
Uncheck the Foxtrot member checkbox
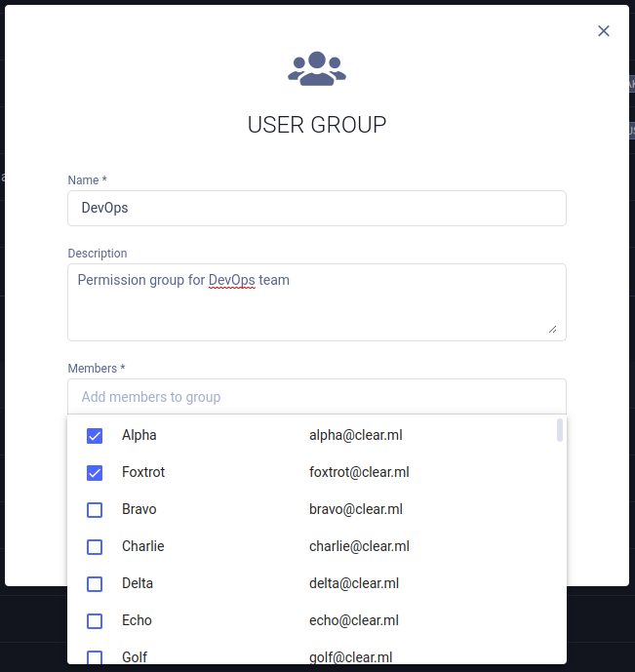[x=95, y=473]
